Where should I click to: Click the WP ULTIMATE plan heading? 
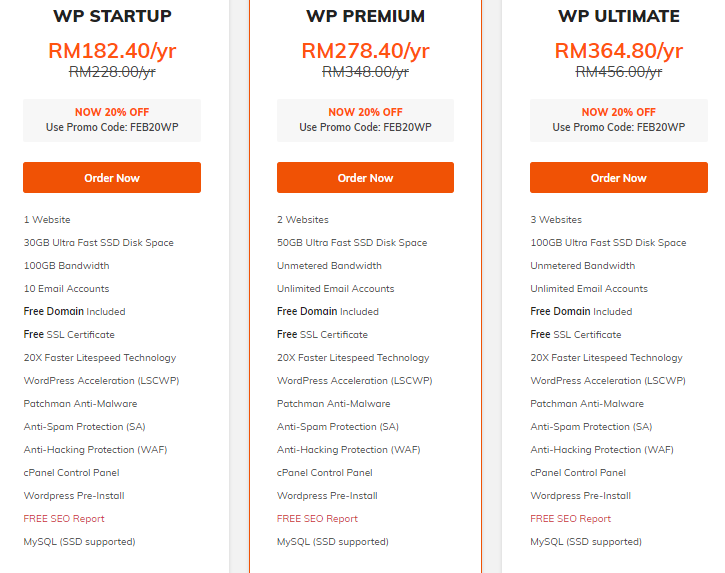click(x=619, y=16)
